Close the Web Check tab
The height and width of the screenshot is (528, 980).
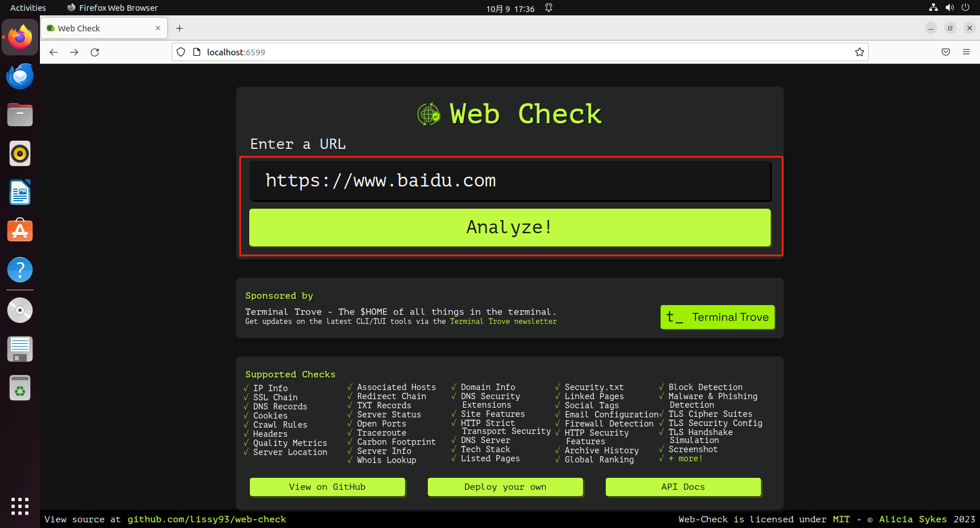158,28
